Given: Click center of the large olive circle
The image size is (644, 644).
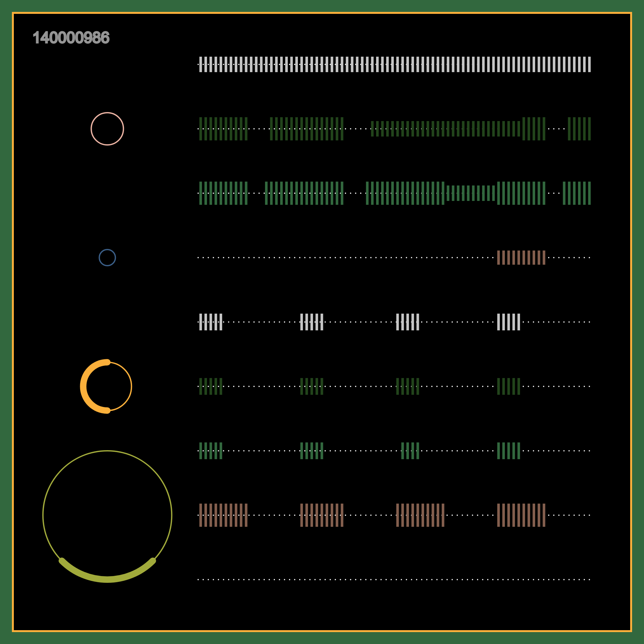Looking at the screenshot, I should point(107,515).
